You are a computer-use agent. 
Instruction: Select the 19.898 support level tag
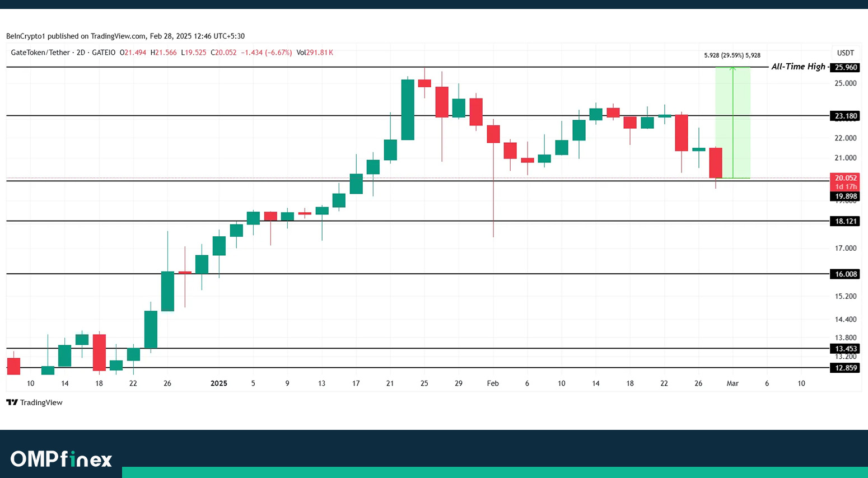point(846,196)
